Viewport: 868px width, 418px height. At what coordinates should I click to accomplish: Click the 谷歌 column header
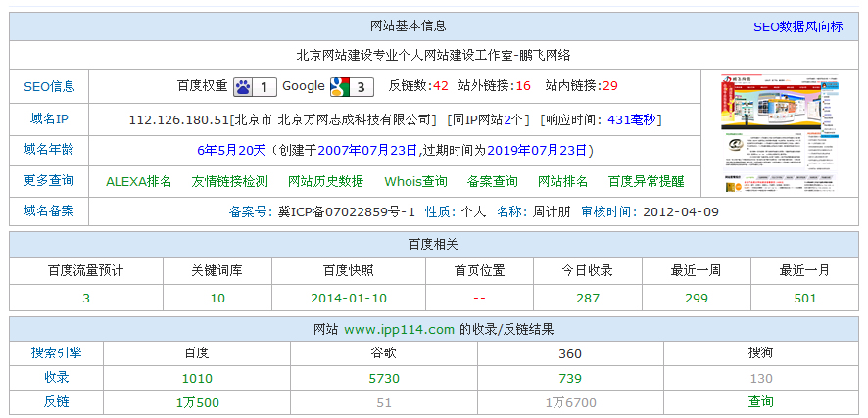(x=384, y=352)
